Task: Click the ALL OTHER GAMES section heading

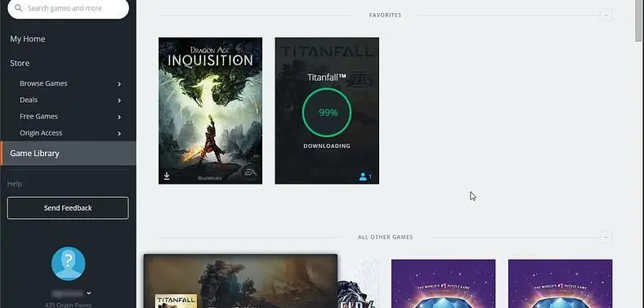Action: [385, 238]
